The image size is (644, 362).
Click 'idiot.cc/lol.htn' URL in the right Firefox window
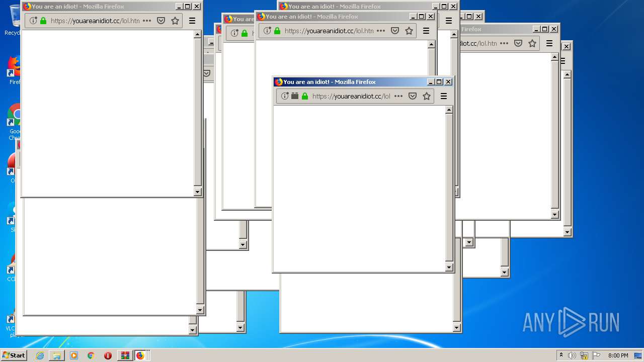[x=477, y=43]
